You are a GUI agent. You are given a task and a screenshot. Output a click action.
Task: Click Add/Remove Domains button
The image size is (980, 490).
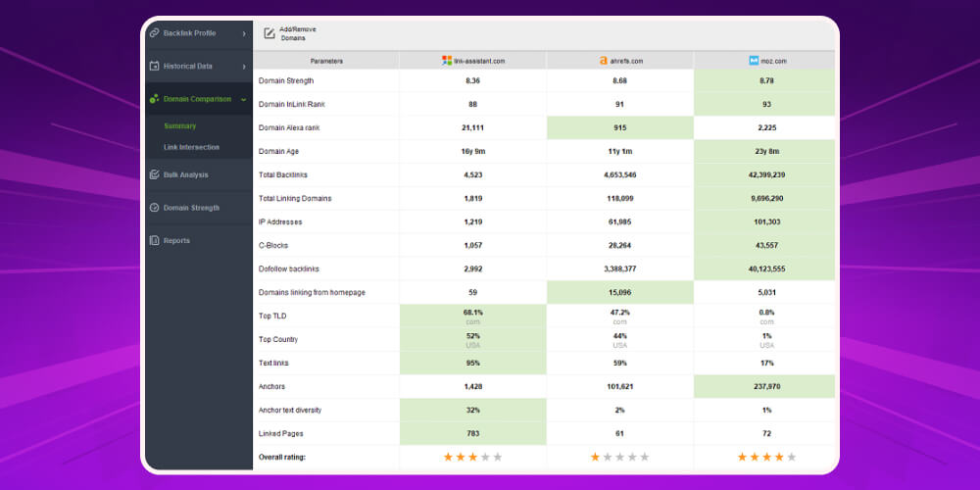click(290, 33)
